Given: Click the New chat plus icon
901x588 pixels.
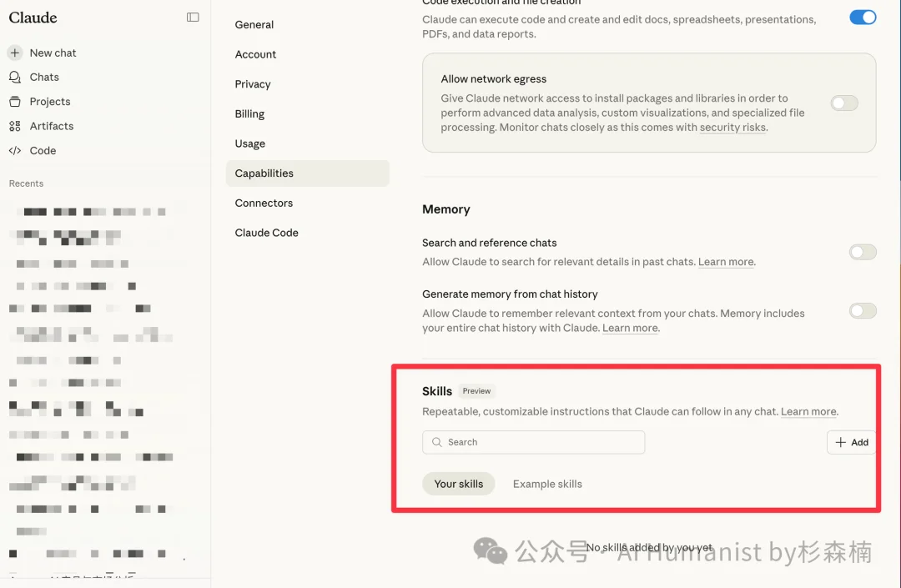Looking at the screenshot, I should [15, 53].
